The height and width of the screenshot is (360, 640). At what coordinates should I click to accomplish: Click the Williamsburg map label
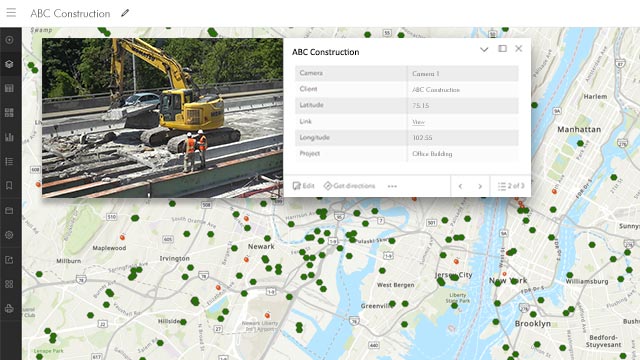[x=587, y=282]
